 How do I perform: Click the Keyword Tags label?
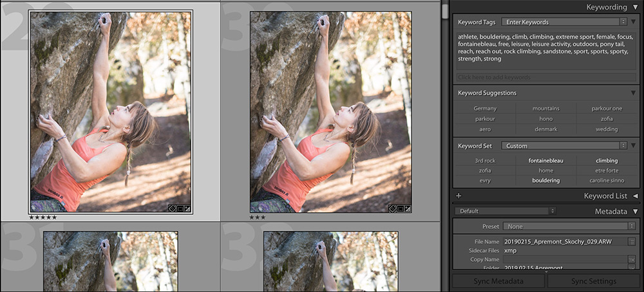pyautogui.click(x=477, y=22)
